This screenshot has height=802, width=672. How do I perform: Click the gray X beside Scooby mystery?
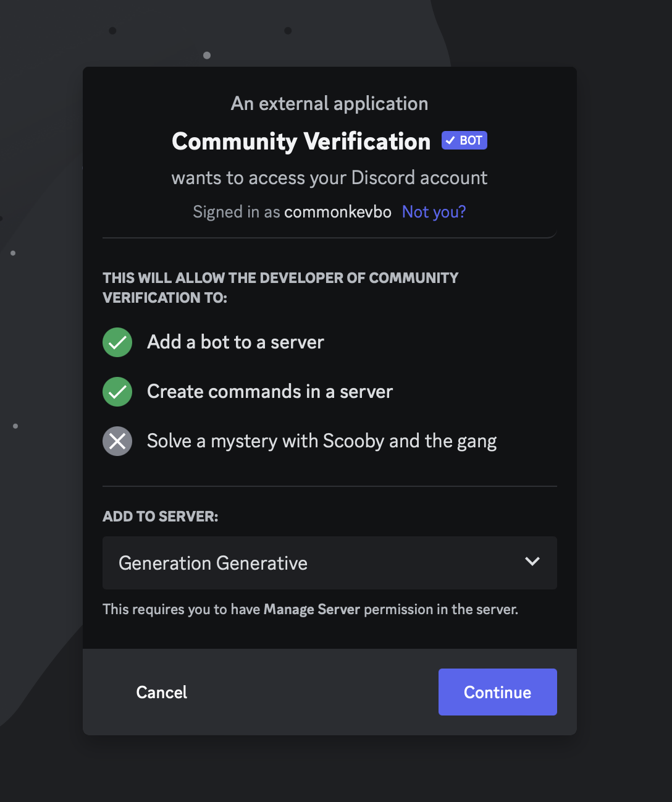117,441
